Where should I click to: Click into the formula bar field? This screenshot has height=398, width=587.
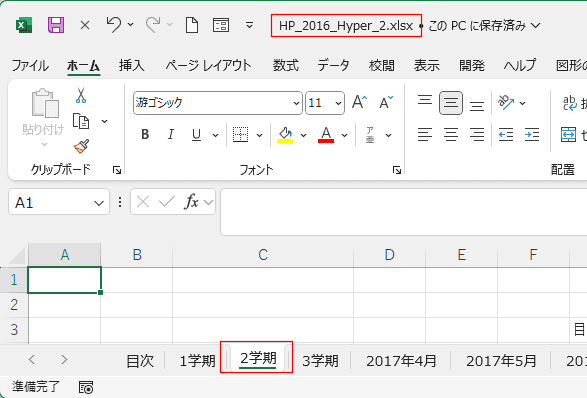coord(404,212)
